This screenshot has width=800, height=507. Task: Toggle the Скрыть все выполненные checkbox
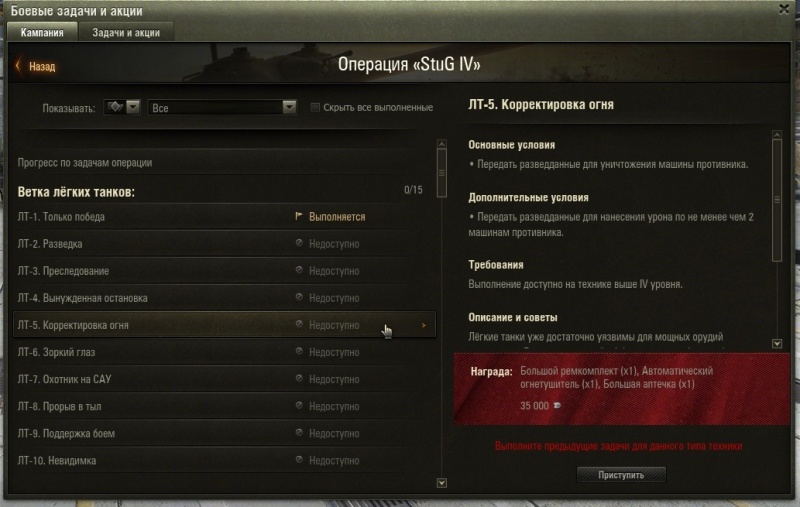pyautogui.click(x=315, y=107)
